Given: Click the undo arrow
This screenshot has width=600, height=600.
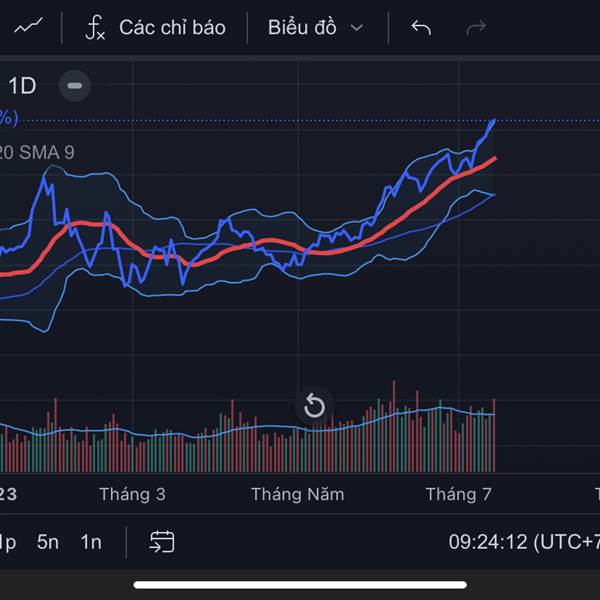Looking at the screenshot, I should (421, 27).
